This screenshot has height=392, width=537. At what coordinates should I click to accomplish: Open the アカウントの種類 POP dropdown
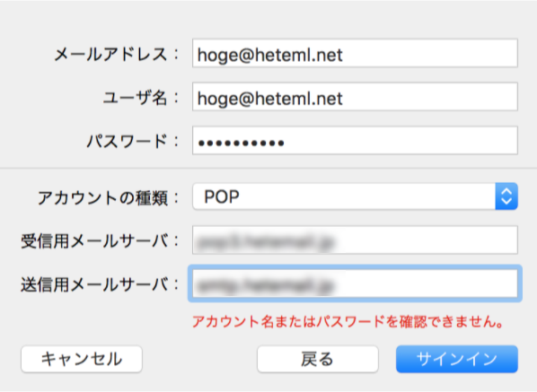355,196
